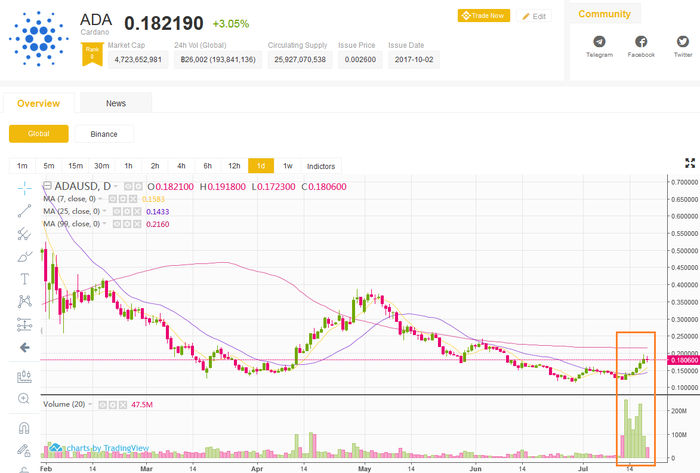
Task: Select the pitchfork drawing tool
Action: tap(25, 234)
